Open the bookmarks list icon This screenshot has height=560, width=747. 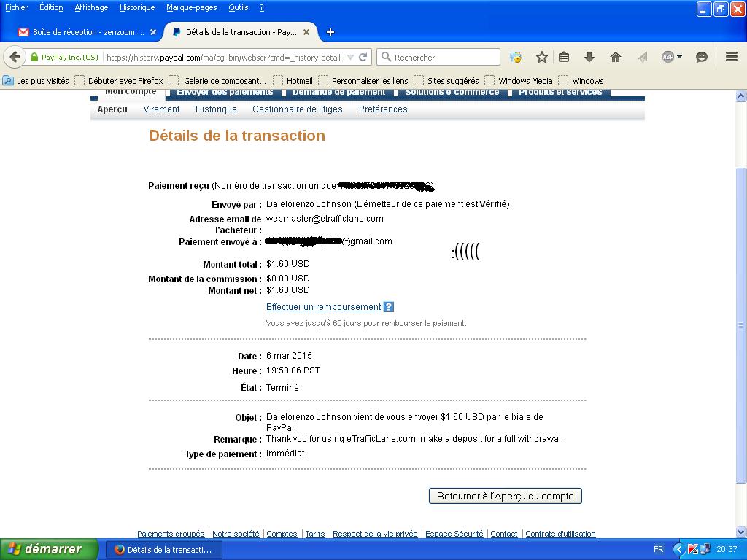[564, 57]
